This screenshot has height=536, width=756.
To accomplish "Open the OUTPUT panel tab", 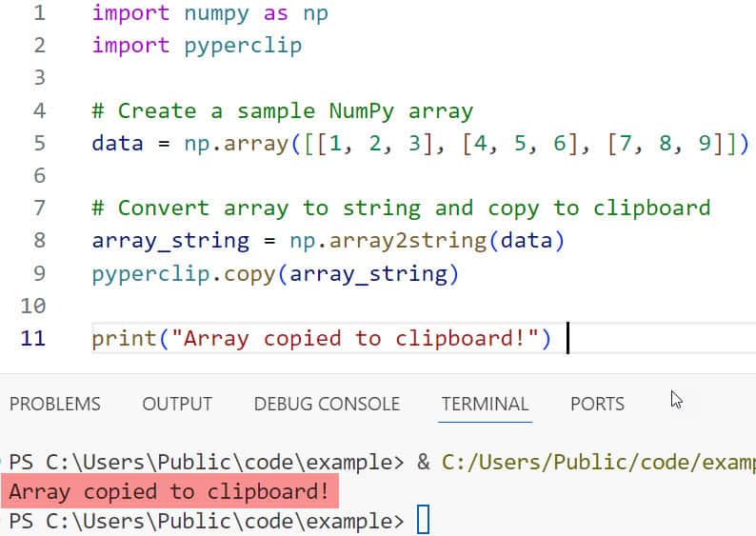I will pyautogui.click(x=177, y=404).
